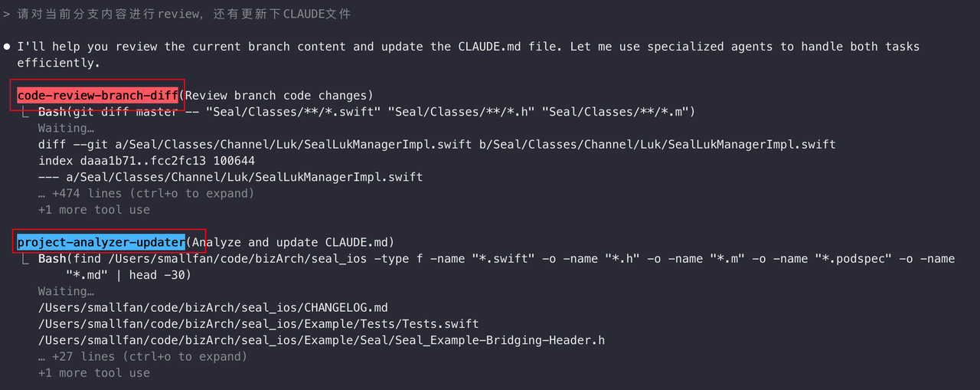Click the red code-review-branch-diff agent label
The image size is (980, 390).
(97, 95)
